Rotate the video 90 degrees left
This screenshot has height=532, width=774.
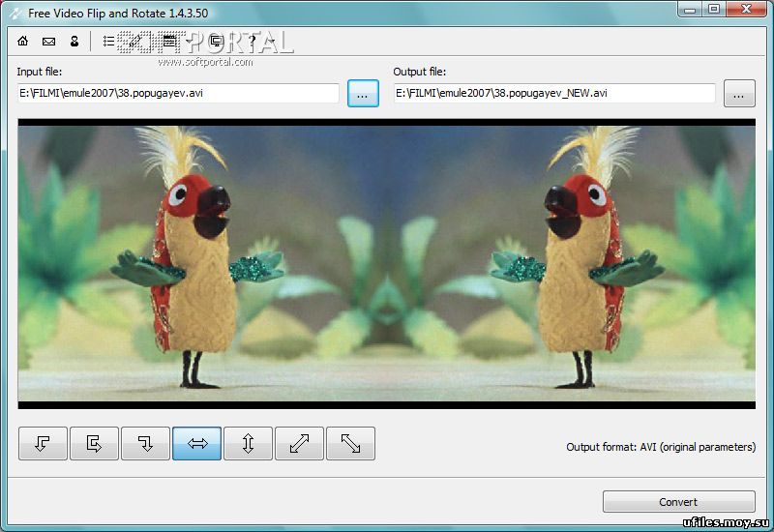(x=43, y=443)
